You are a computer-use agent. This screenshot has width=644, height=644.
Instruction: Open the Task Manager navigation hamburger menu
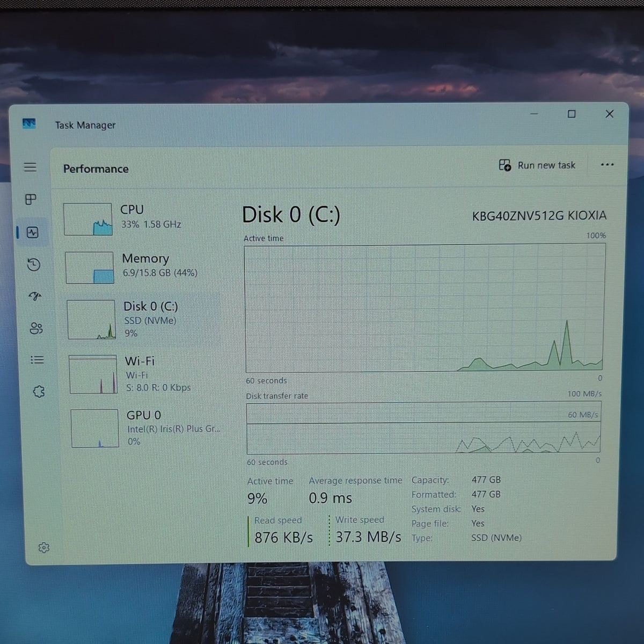pos(30,167)
